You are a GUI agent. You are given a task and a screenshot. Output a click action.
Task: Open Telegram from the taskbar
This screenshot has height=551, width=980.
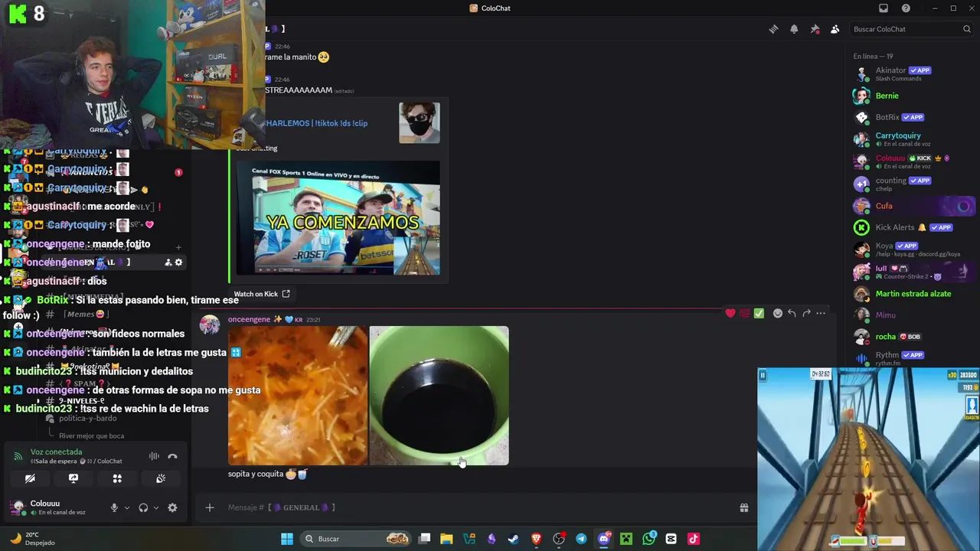click(x=581, y=539)
